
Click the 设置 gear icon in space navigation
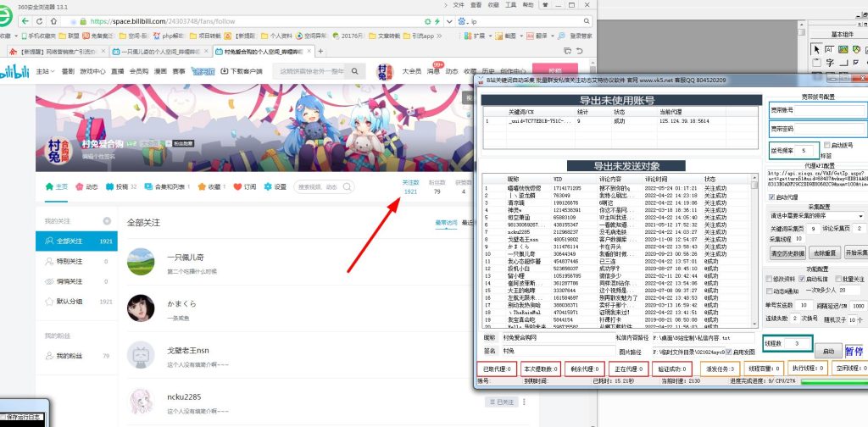point(269,186)
